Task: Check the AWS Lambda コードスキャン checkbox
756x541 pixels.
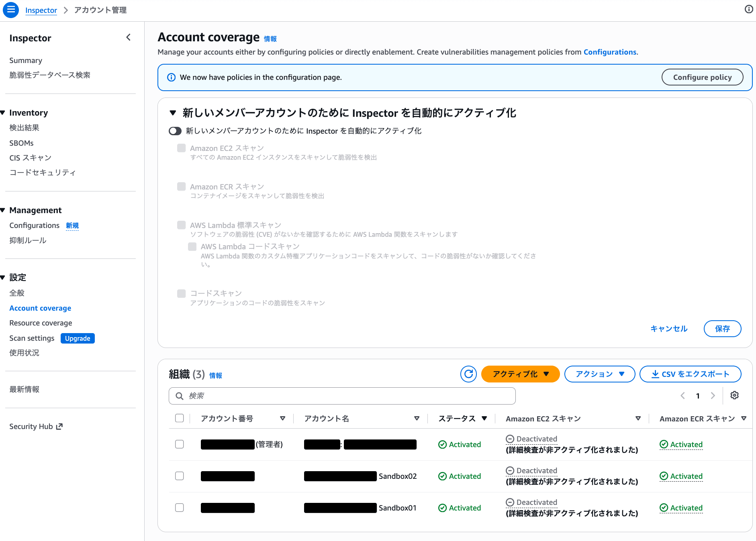Action: tap(192, 246)
